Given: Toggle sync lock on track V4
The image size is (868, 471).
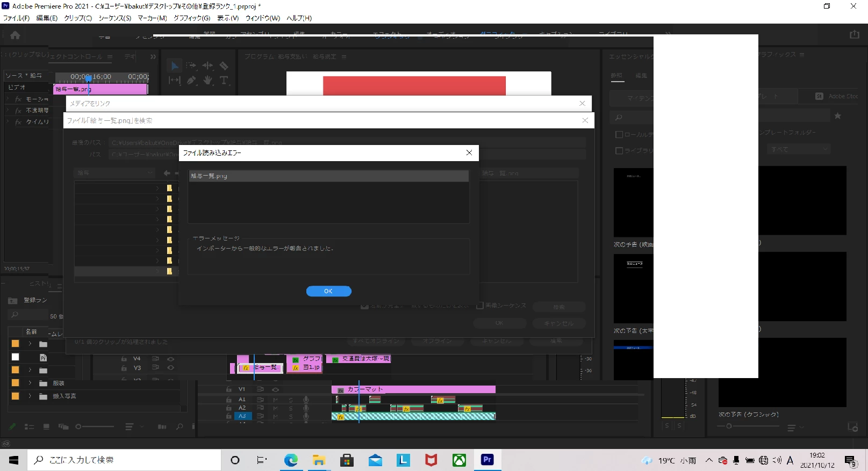Looking at the screenshot, I should pos(155,359).
